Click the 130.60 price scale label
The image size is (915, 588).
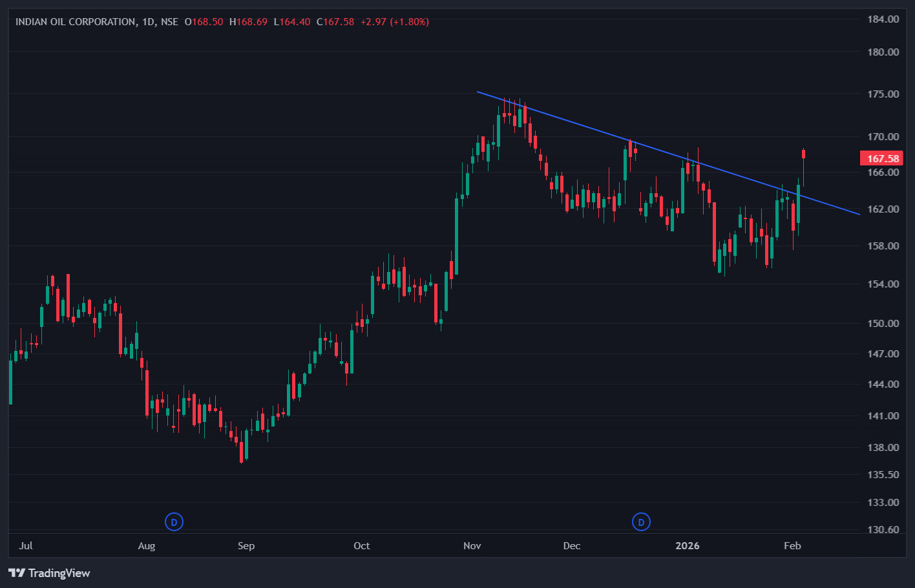883,530
